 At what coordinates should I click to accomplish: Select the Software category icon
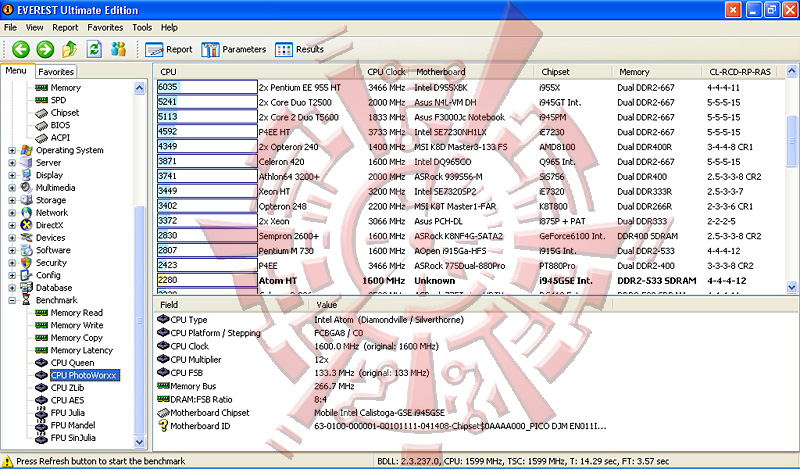(27, 250)
